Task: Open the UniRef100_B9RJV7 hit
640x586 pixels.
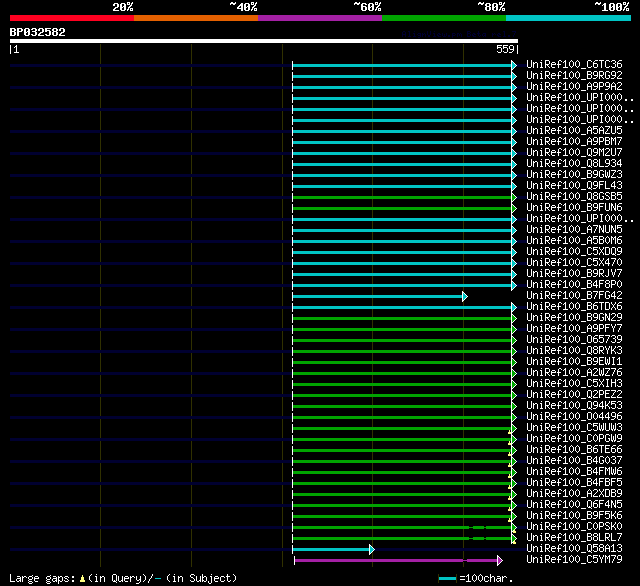Action: [574, 274]
